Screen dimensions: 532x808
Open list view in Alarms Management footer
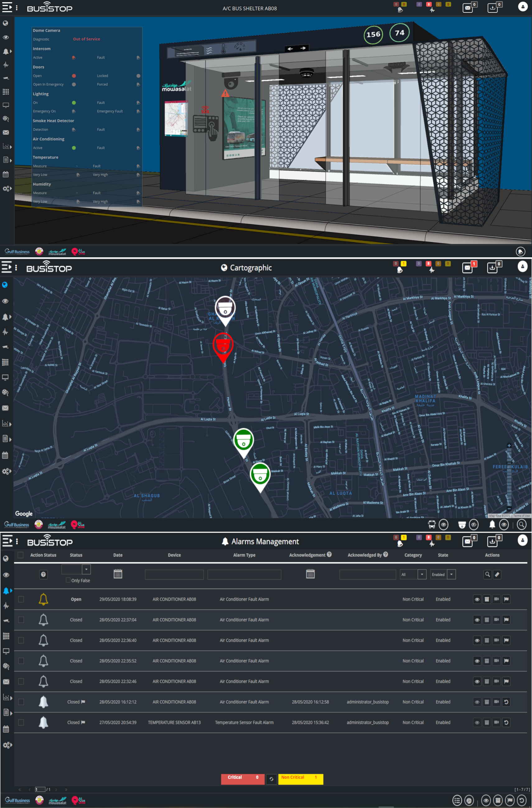point(457,800)
